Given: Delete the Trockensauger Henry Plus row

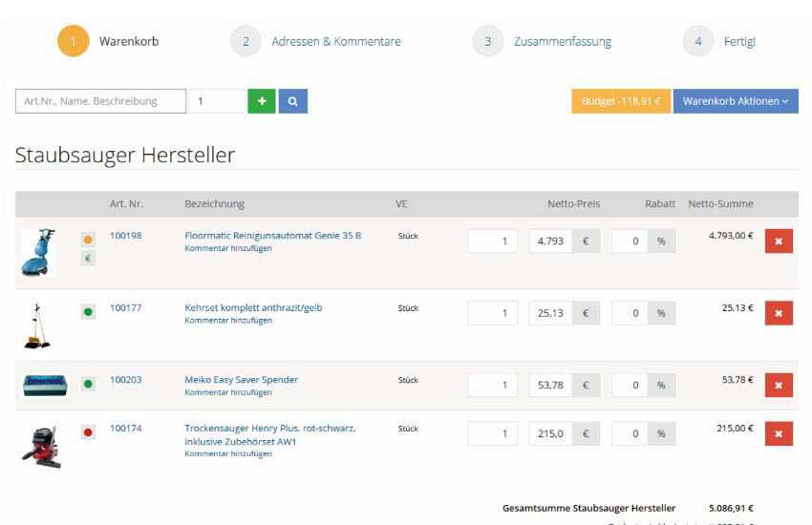Looking at the screenshot, I should point(779,435).
